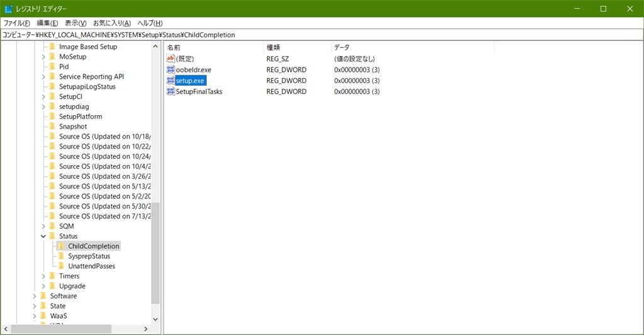This screenshot has height=335, width=644.
Task: Select the oobeldr.exe DWORD icon
Action: [x=170, y=69]
